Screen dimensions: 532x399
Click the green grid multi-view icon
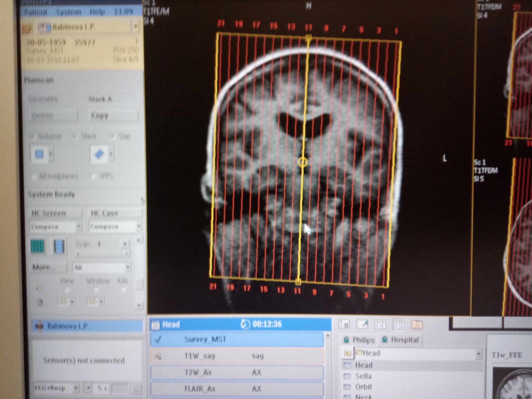(x=37, y=247)
